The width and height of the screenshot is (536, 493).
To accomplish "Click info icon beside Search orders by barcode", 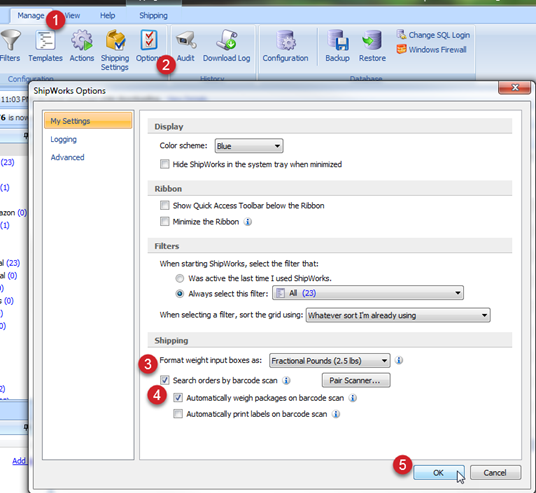I will point(286,380).
